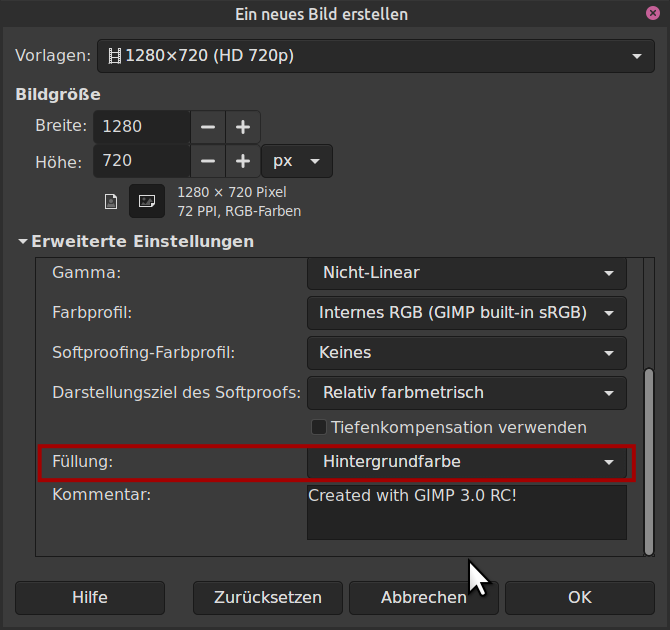
Task: Click the Höhe input field
Action: 142,161
